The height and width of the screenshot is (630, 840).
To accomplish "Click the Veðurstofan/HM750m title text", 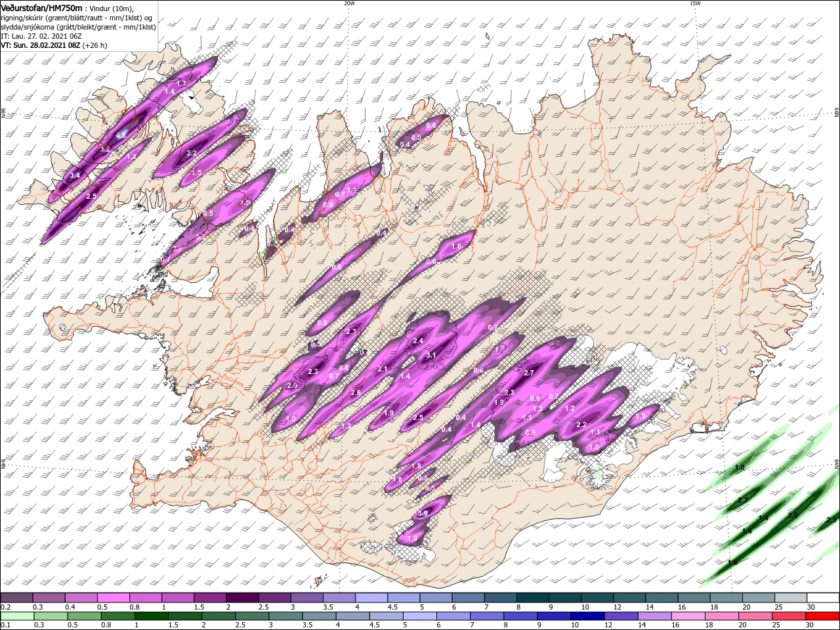I will [x=41, y=7].
